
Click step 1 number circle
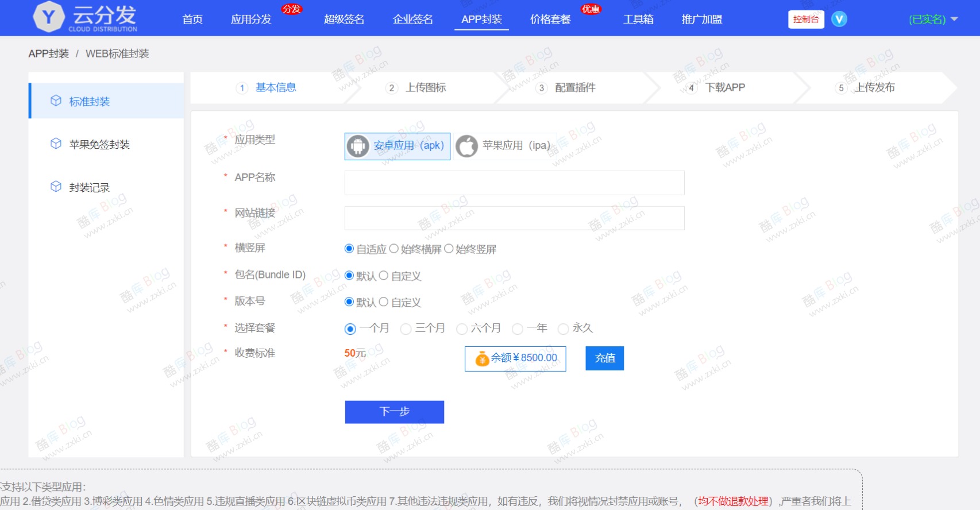point(242,88)
